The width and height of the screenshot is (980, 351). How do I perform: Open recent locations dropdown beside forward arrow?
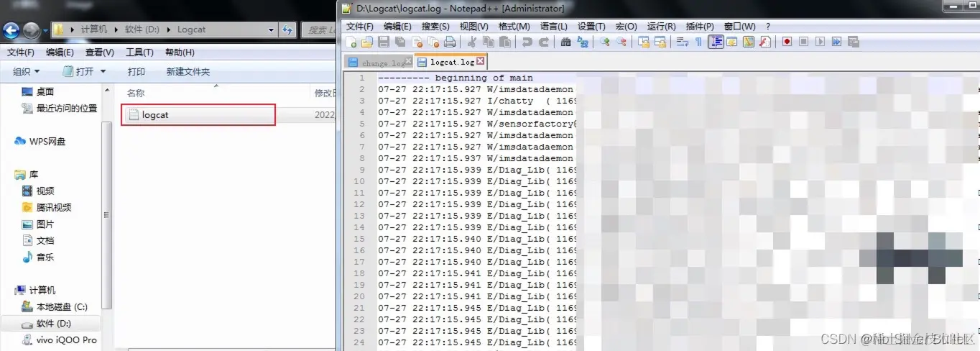click(45, 30)
